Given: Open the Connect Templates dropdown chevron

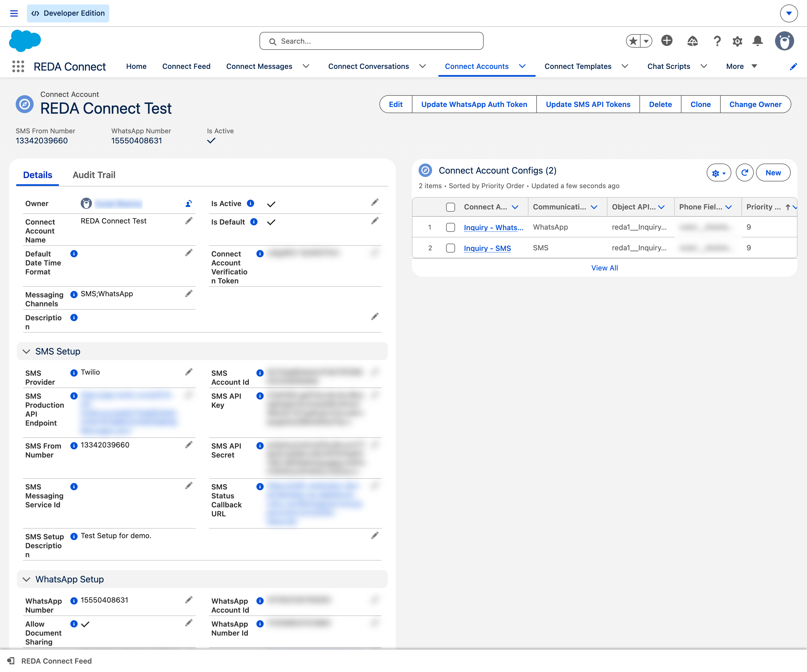Looking at the screenshot, I should click(x=625, y=66).
